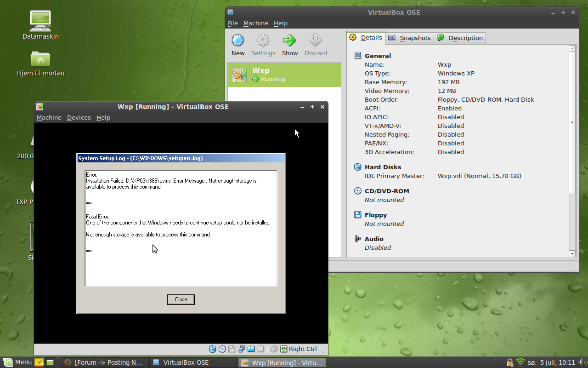Click the '192 MB' Base Memory value

449,82
